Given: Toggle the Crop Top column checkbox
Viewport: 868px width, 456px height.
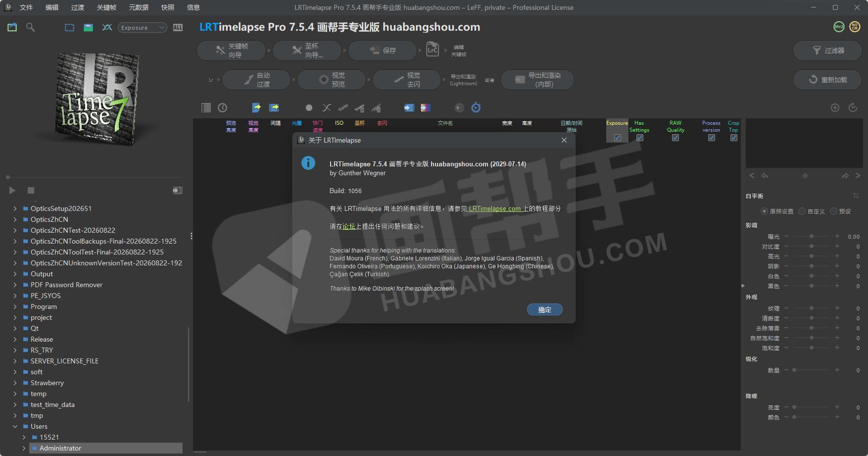Looking at the screenshot, I should (x=733, y=138).
